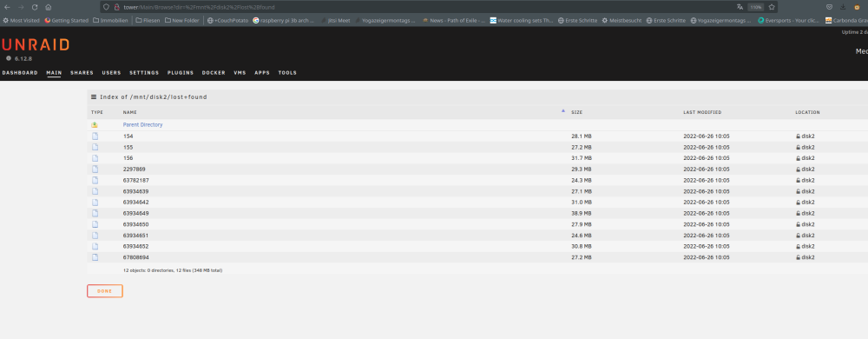The height and width of the screenshot is (339, 868).
Task: Click the file icon for entry 67808694
Action: [95, 257]
